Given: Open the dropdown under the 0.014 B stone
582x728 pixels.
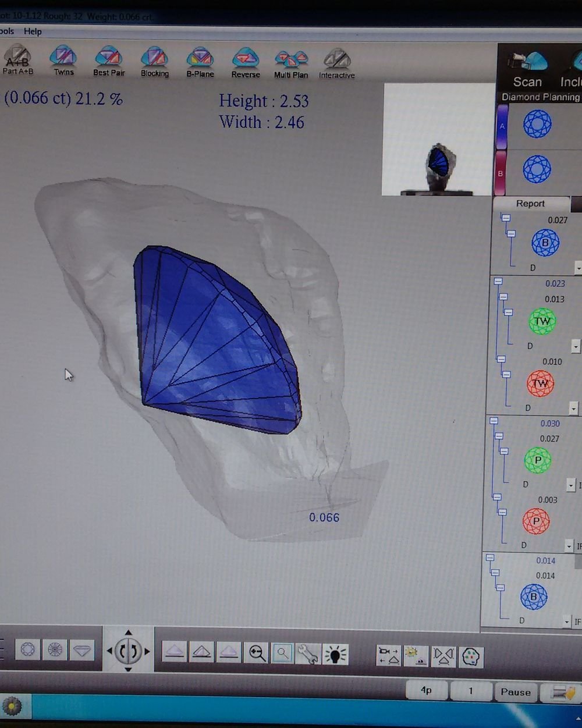Looking at the screenshot, I should click(x=567, y=622).
